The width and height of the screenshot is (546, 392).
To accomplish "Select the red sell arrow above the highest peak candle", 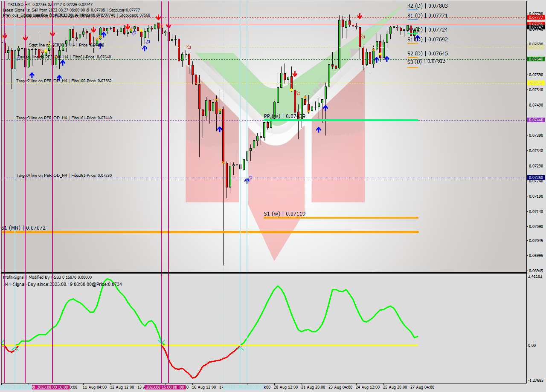I will [360, 17].
